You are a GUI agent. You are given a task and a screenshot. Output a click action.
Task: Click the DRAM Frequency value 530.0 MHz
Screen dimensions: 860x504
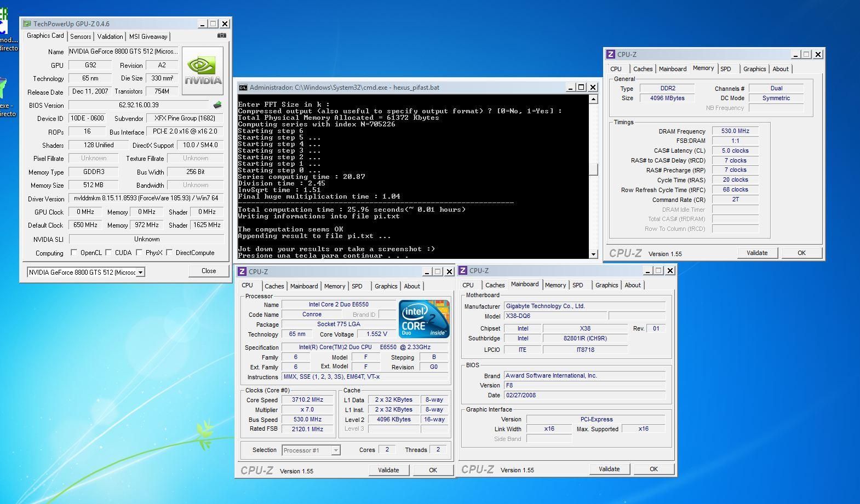tap(735, 131)
